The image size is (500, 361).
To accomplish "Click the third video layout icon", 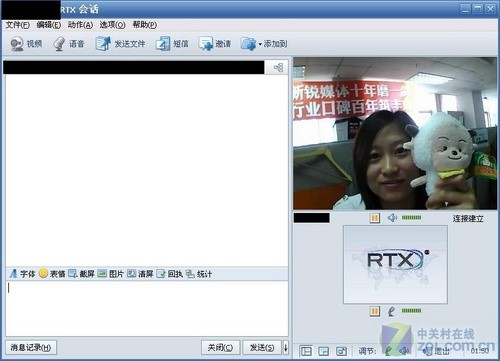I will tap(341, 351).
